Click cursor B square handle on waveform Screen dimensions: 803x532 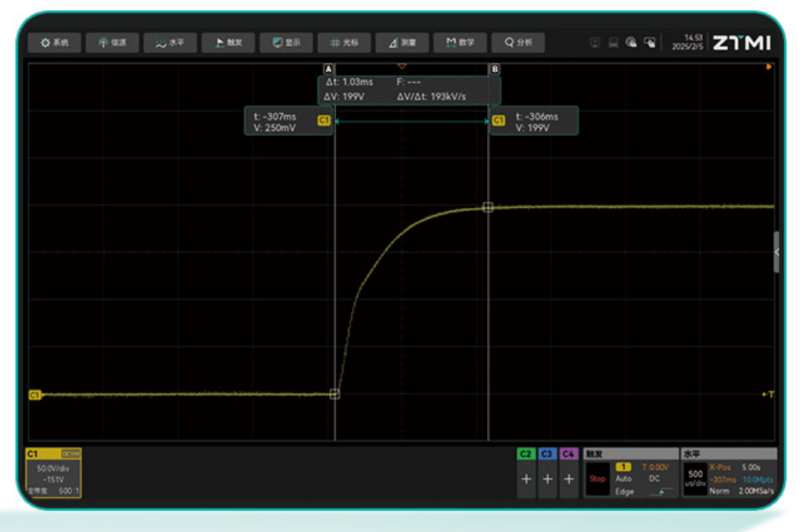488,207
